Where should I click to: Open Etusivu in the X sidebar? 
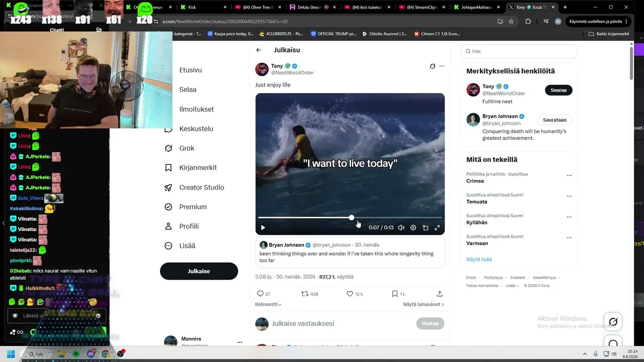click(x=190, y=70)
